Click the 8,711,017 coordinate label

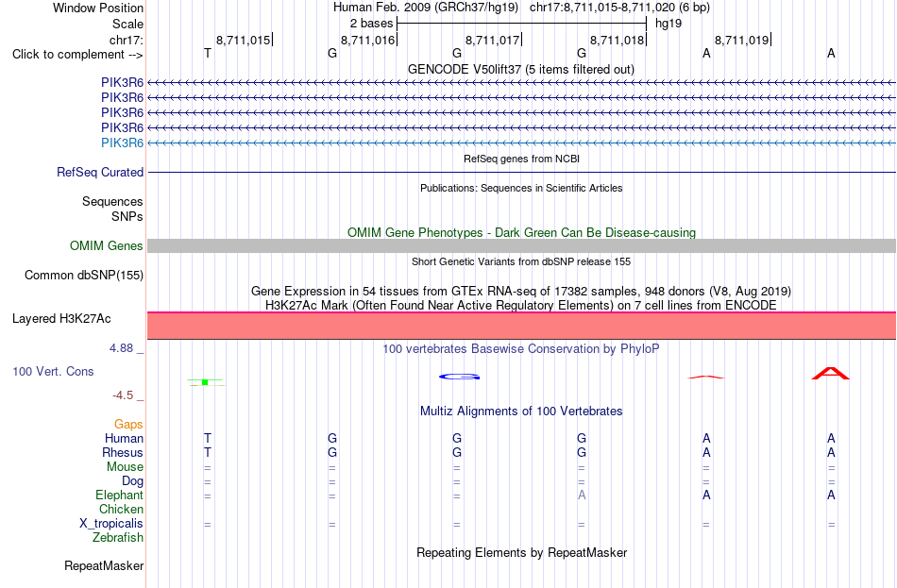(493, 40)
